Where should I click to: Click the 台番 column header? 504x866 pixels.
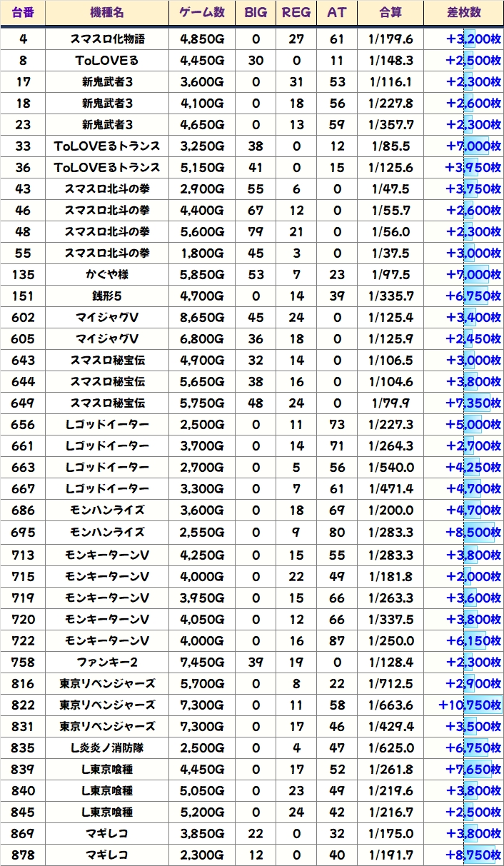23,13
